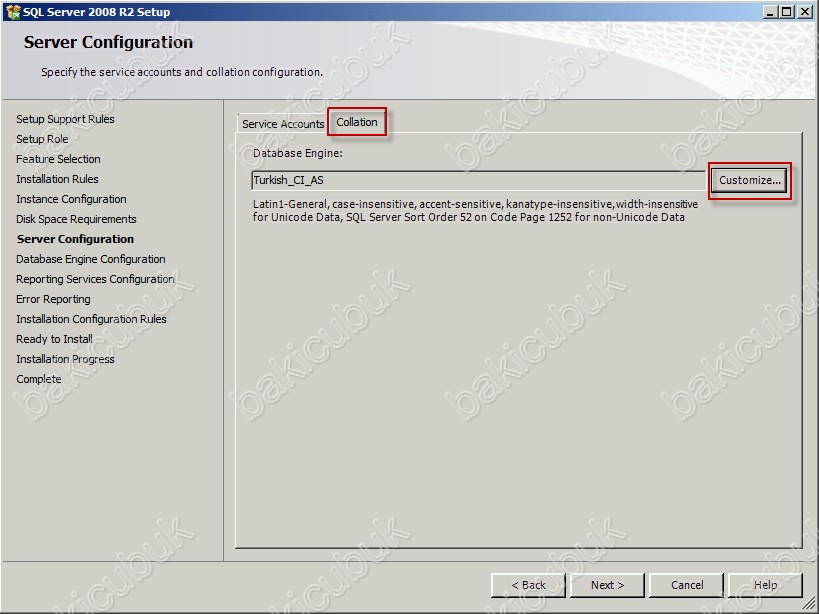Go to the next setup step
Screen dimensions: 819x614
[607, 585]
